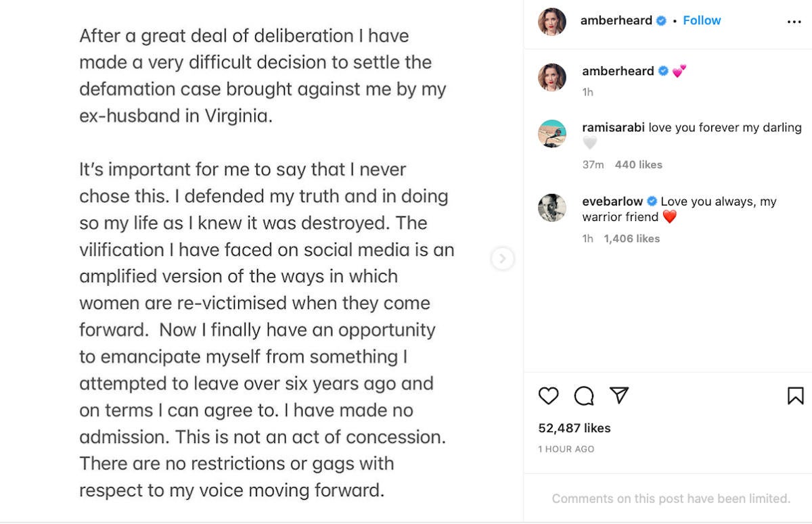Open amberheard's profile from the header username
The height and width of the screenshot is (524, 812).
616,20
